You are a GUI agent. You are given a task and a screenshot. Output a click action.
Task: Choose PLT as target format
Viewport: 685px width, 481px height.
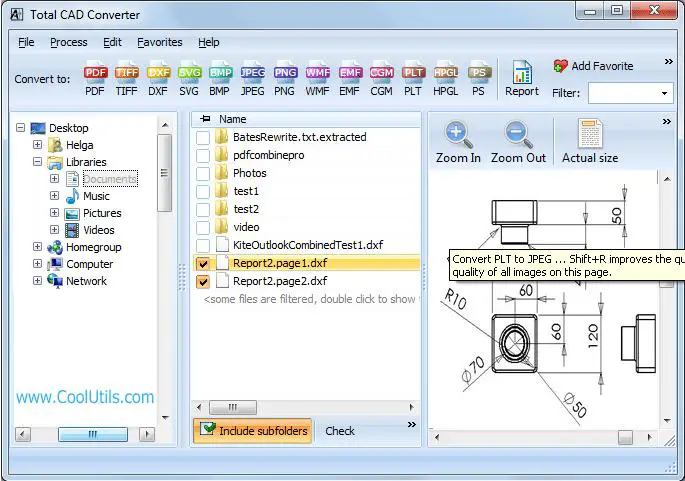tap(413, 80)
